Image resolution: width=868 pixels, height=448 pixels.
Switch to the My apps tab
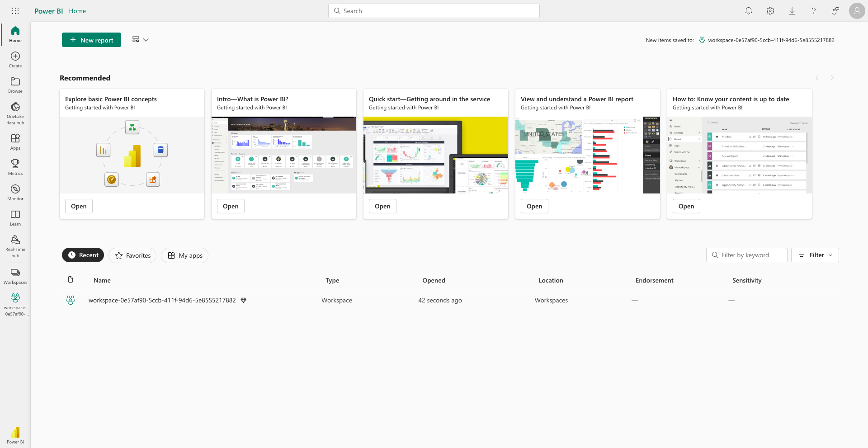click(185, 255)
